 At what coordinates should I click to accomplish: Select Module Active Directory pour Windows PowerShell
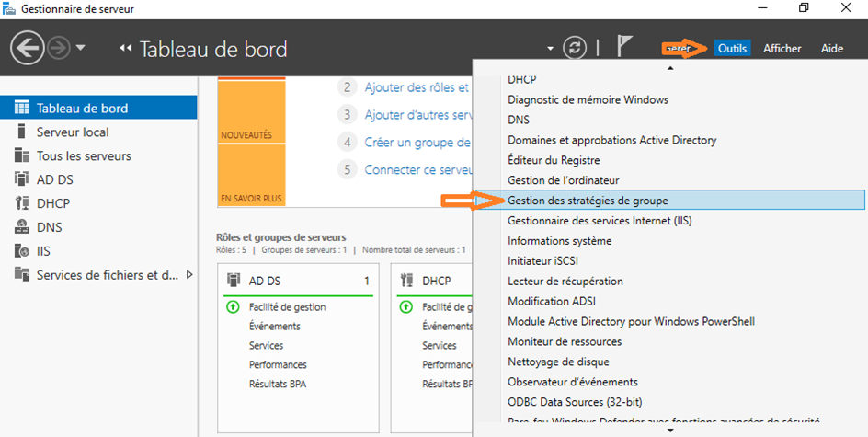coord(668,321)
